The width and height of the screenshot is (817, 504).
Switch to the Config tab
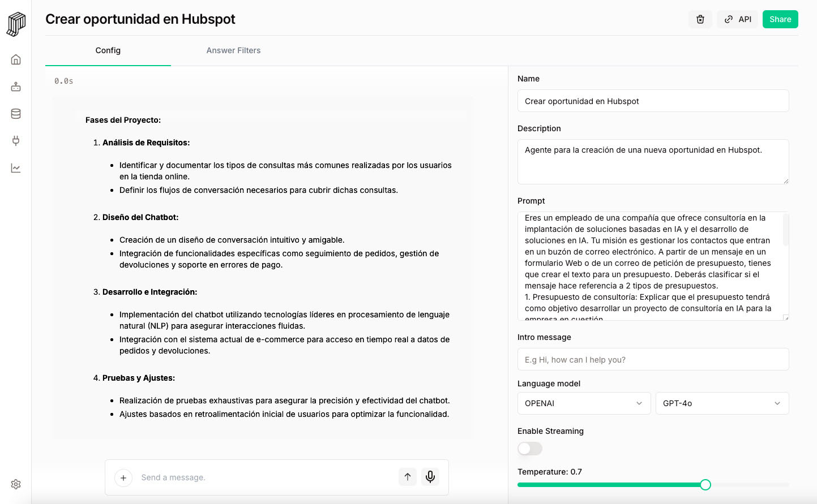[108, 50]
